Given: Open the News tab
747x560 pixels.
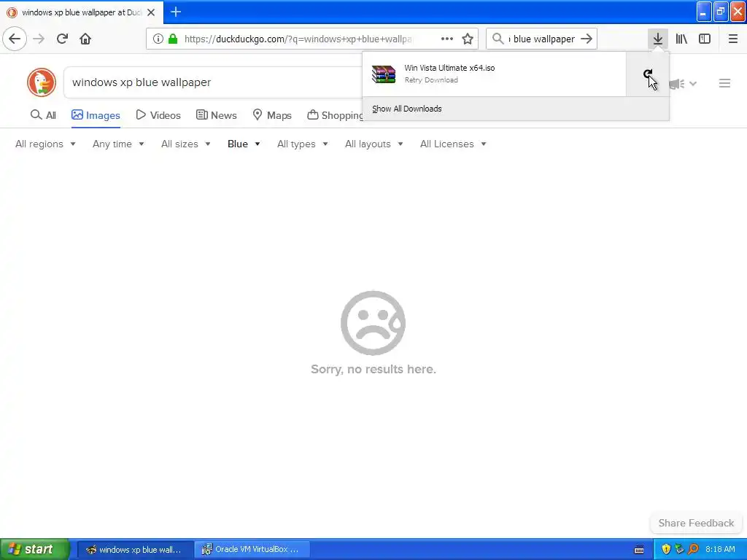Looking at the screenshot, I should click(216, 115).
